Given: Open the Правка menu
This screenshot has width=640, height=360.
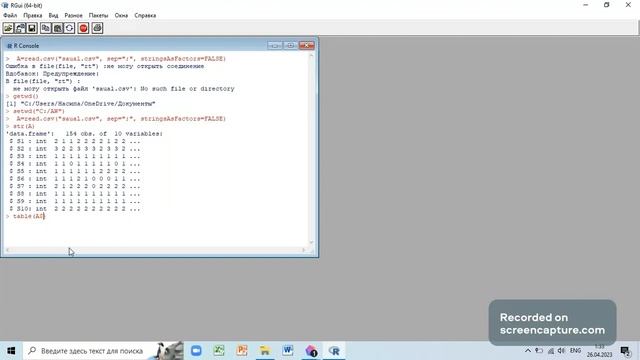Looking at the screenshot, I should click(33, 16).
